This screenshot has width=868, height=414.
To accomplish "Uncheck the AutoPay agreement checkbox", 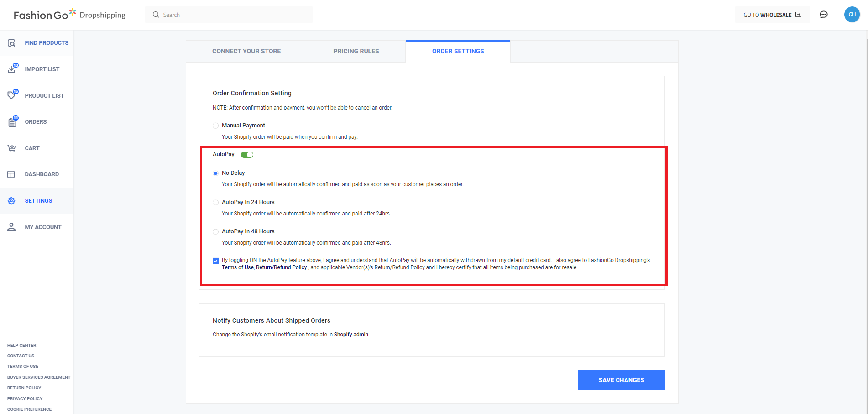I will 215,261.
